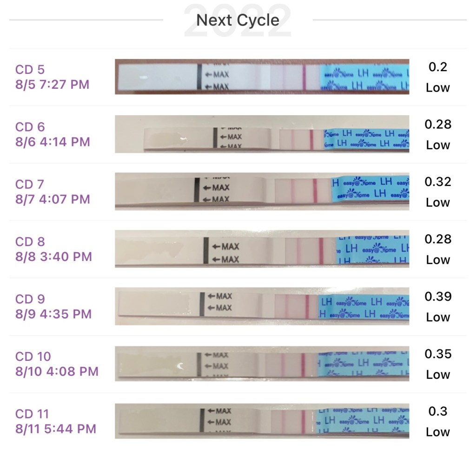View the CD 7 LH strip image
476x450 pixels.
pyautogui.click(x=262, y=191)
